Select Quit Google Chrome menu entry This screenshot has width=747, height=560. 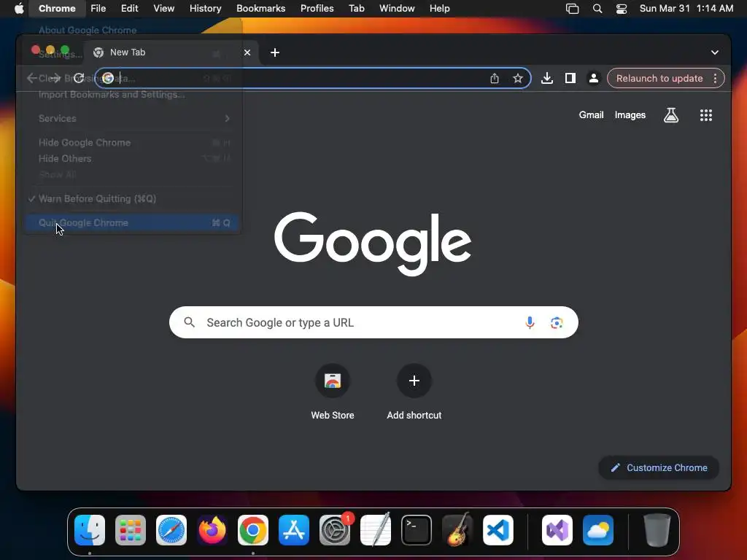(x=132, y=223)
